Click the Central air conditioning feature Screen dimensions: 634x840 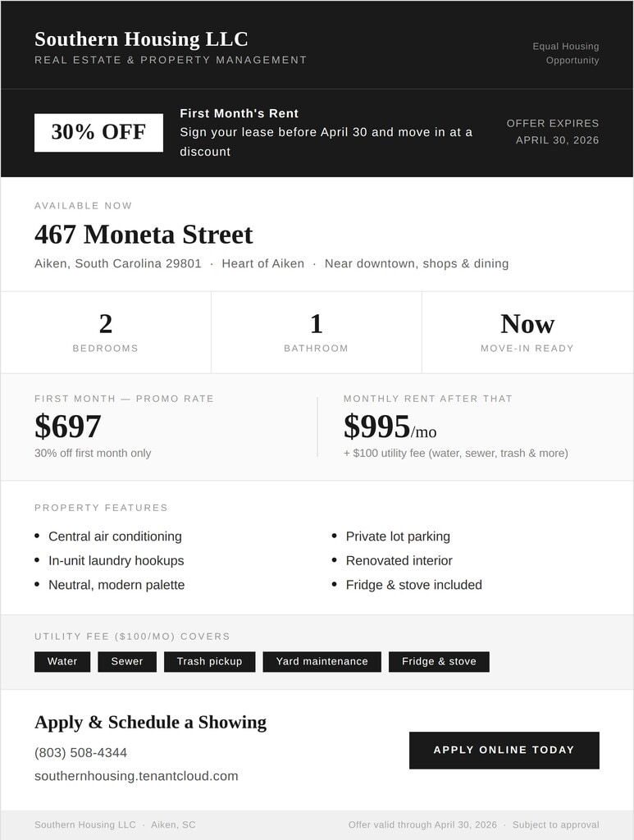pos(115,536)
